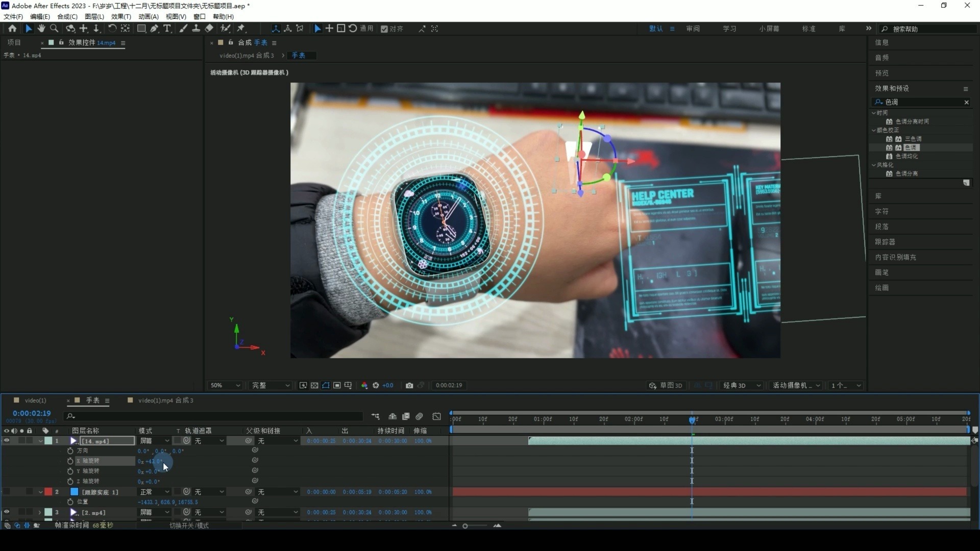Open the 效果(T) menu
980x551 pixels.
click(121, 17)
